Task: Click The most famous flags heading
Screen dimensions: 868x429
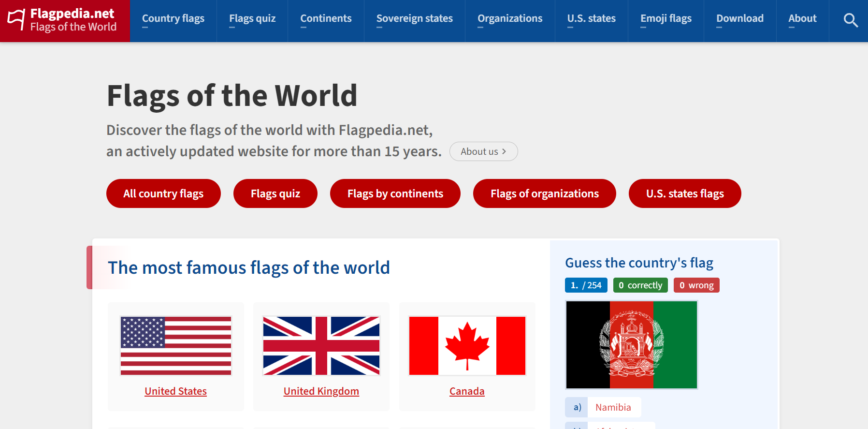Action: point(249,267)
